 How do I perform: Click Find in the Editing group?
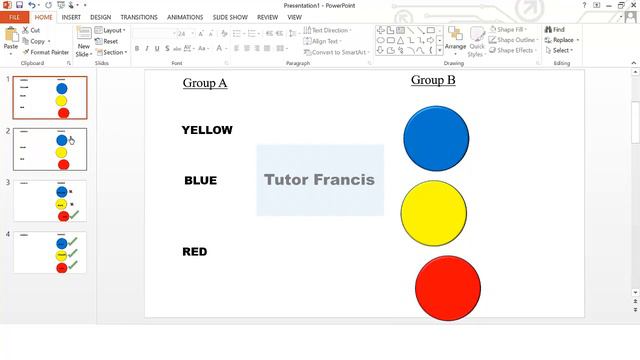point(555,29)
